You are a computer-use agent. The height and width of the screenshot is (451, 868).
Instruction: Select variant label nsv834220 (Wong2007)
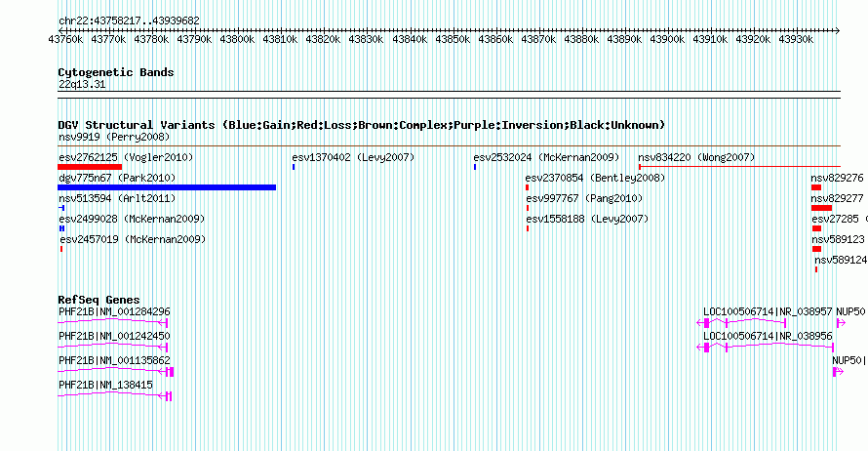coord(696,157)
